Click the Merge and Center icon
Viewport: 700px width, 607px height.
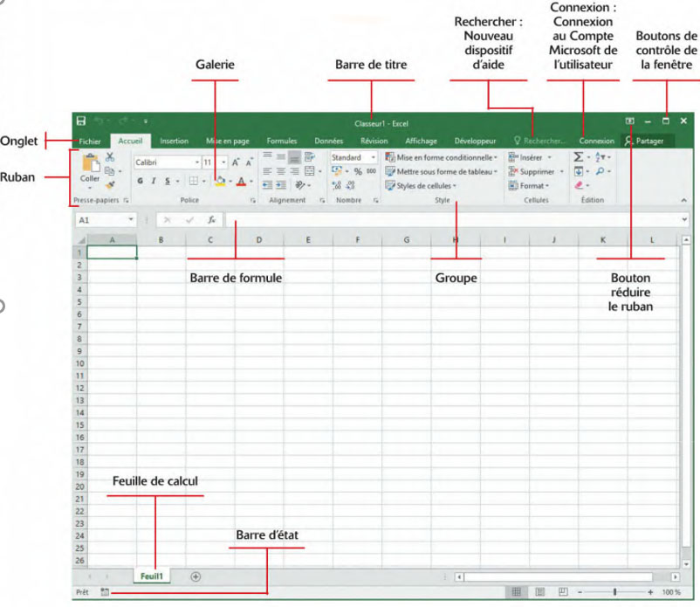coord(309,171)
